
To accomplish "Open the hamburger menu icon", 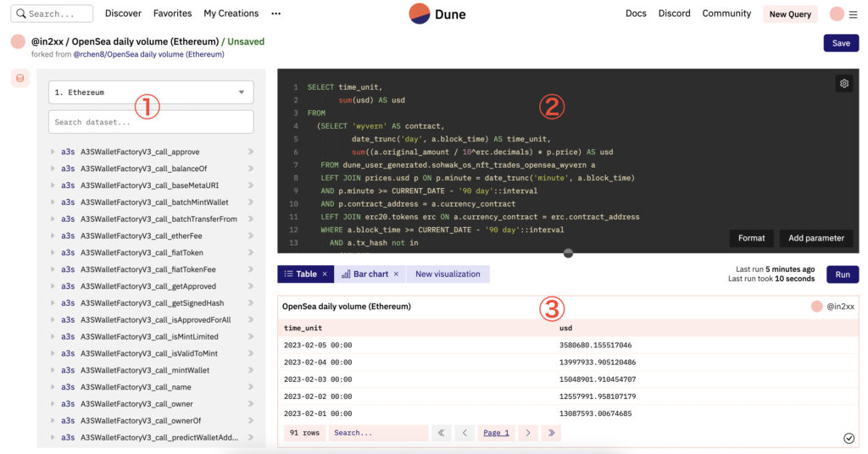I will point(853,14).
